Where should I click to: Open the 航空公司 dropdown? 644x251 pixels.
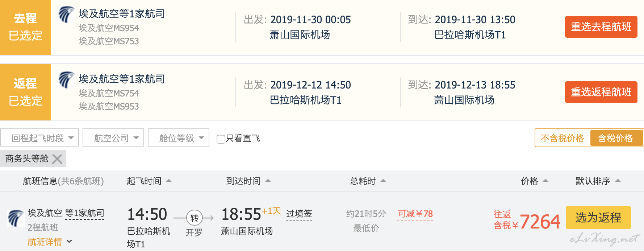(x=113, y=138)
